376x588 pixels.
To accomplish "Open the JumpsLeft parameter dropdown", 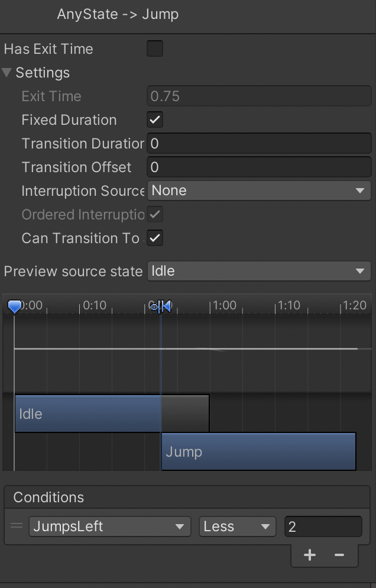I will [109, 526].
